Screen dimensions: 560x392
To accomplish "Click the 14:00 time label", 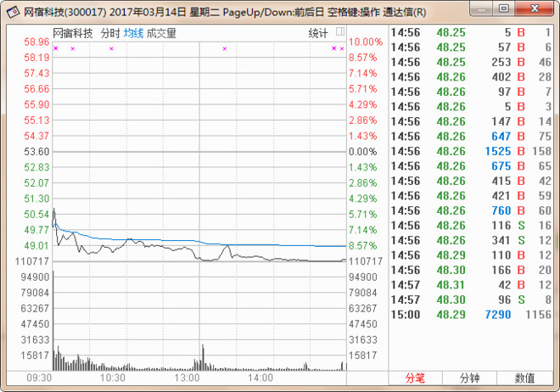I will (260, 378).
